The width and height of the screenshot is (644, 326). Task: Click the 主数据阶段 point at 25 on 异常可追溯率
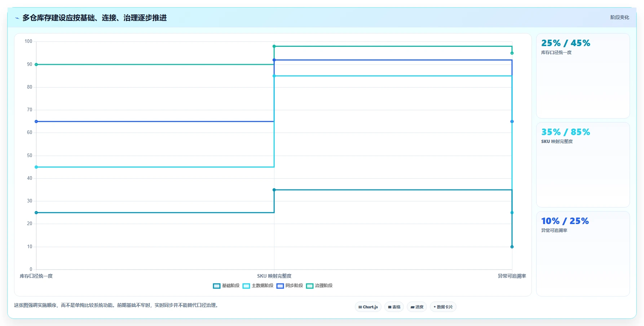click(512, 213)
